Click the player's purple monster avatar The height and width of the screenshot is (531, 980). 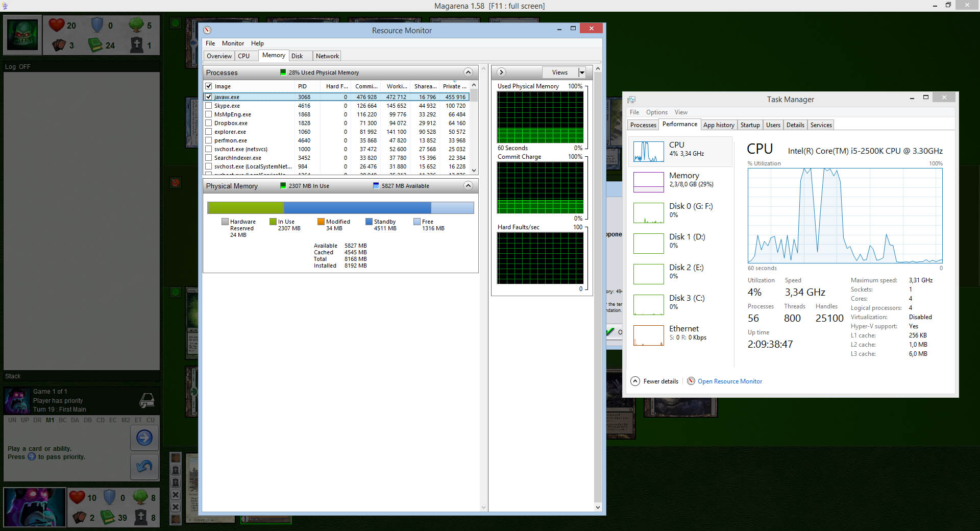click(35, 507)
